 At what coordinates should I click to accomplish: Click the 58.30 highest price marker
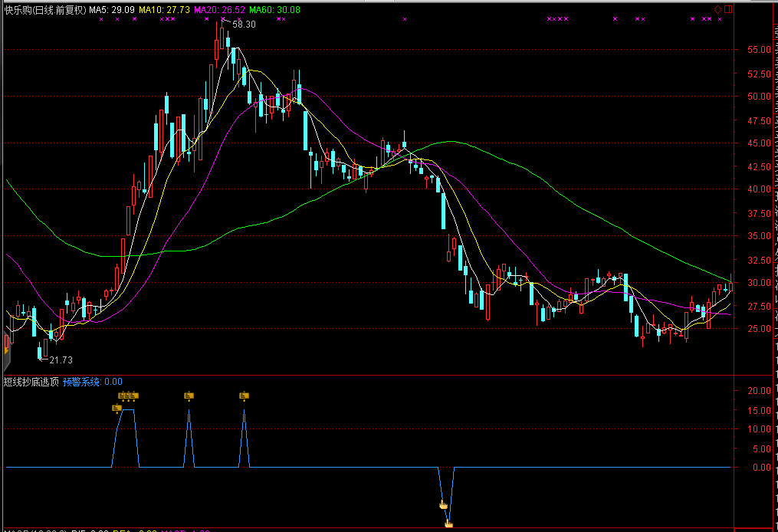244,25
